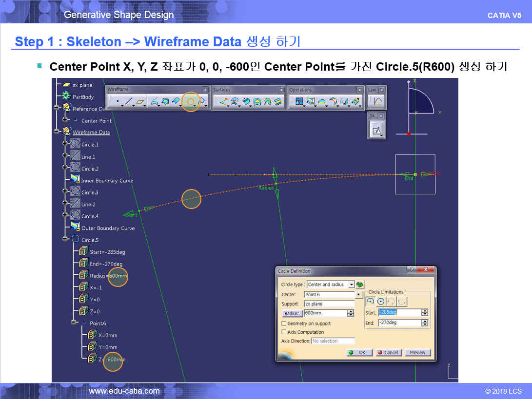Check the Axis Computation option
This screenshot has height=399, width=532.
click(x=284, y=332)
